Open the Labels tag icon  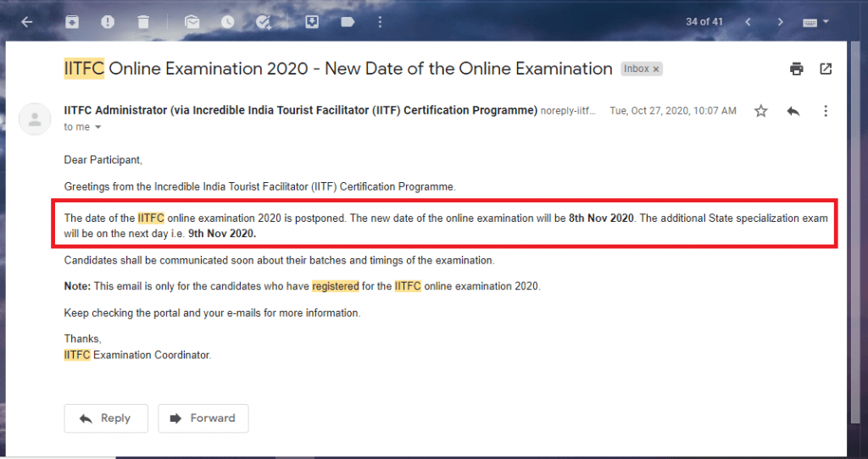tap(348, 22)
